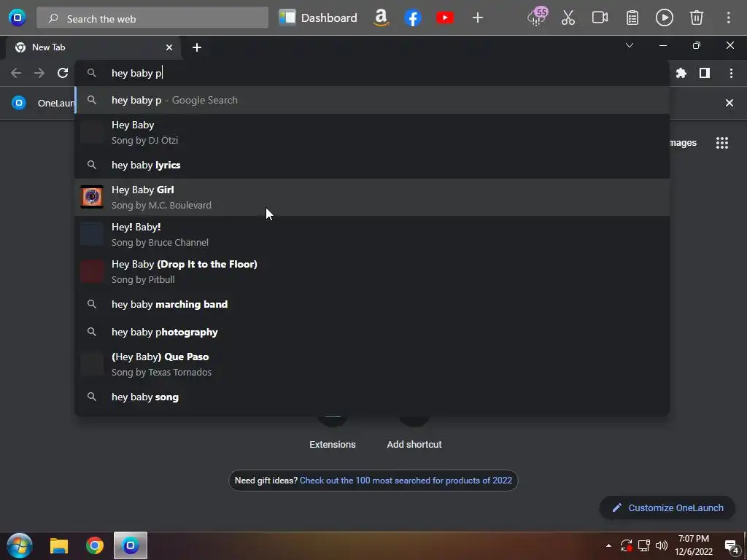The height and width of the screenshot is (560, 747).
Task: Expand the tab search chevron
Action: pyautogui.click(x=630, y=46)
